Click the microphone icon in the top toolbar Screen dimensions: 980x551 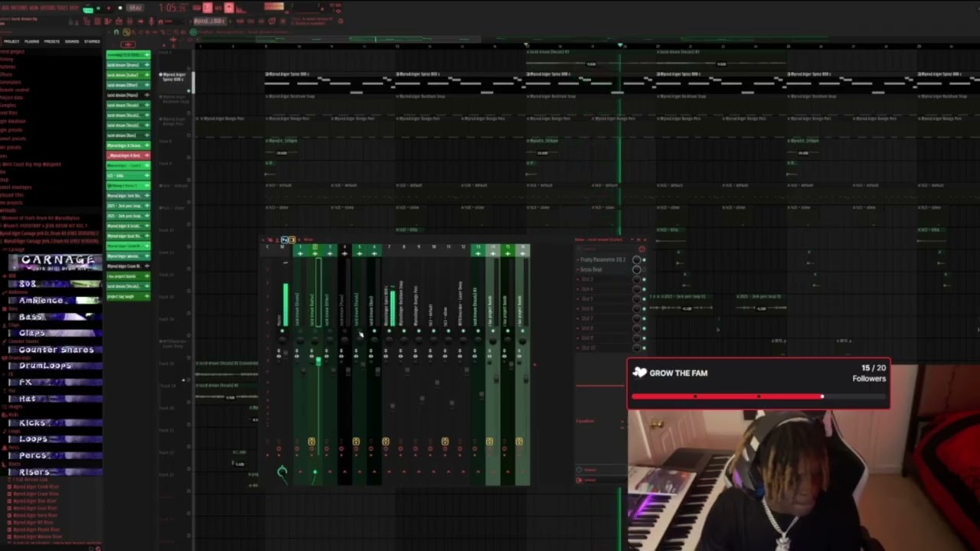coord(151,21)
